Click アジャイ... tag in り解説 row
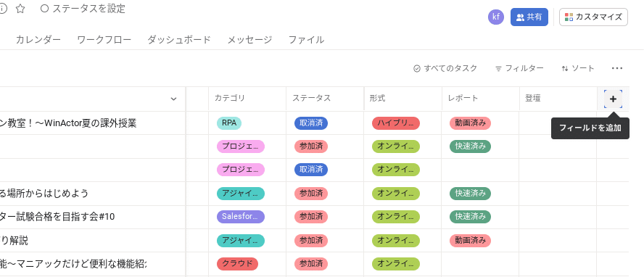644x277 pixels. pyautogui.click(x=241, y=241)
